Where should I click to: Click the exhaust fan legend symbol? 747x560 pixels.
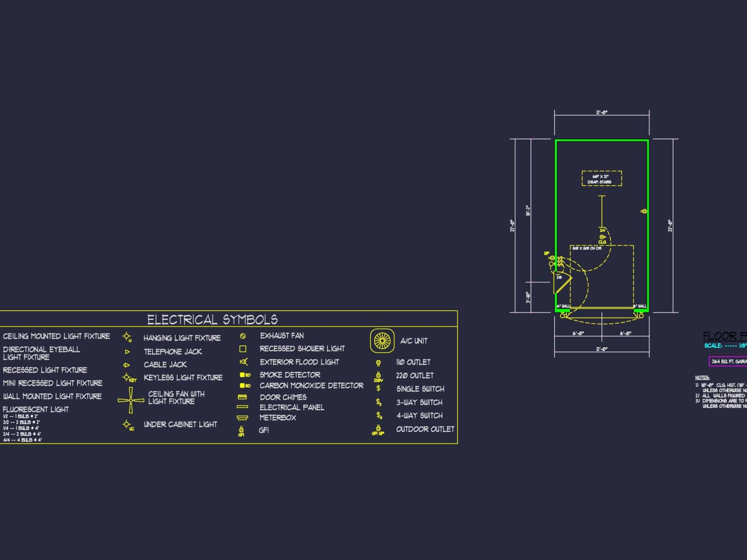(243, 336)
